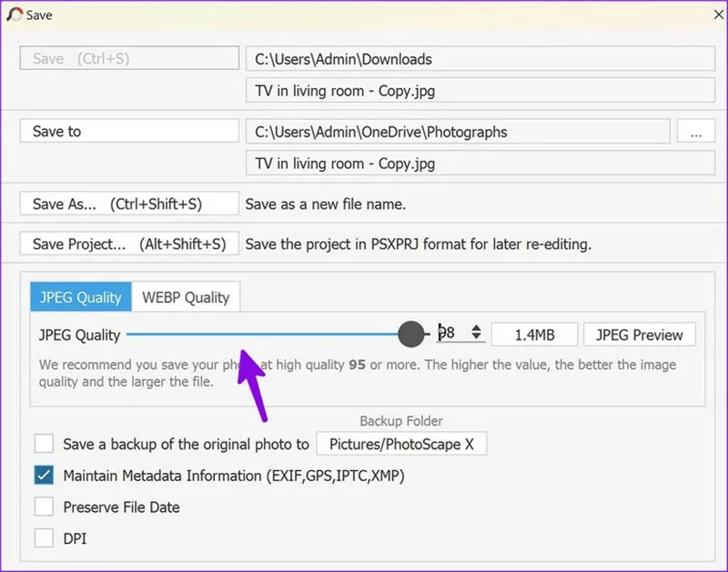Screen dimensions: 728x572
Task: Click the file name field below Downloads path
Action: 480,90
